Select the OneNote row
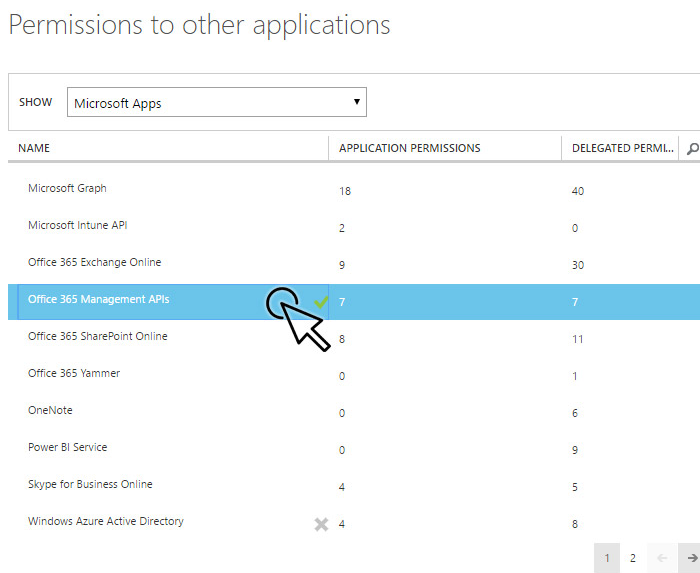 [354, 413]
